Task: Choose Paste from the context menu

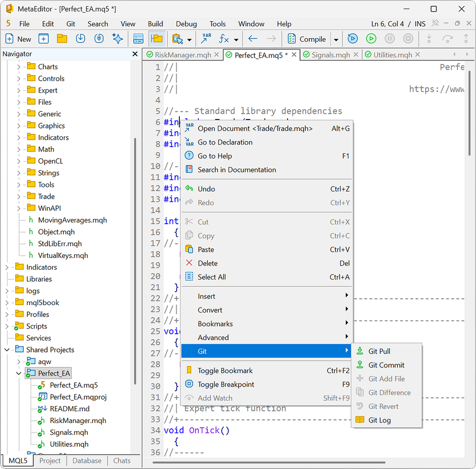Action: 267,250
